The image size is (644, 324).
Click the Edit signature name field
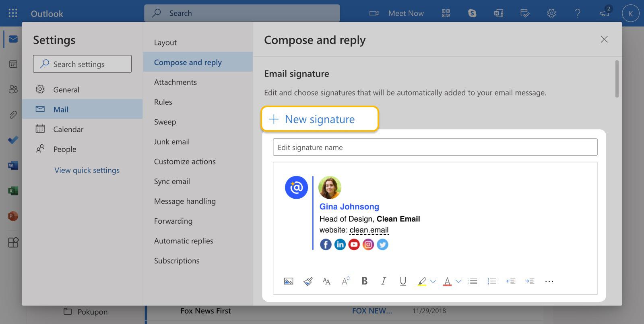(435, 147)
